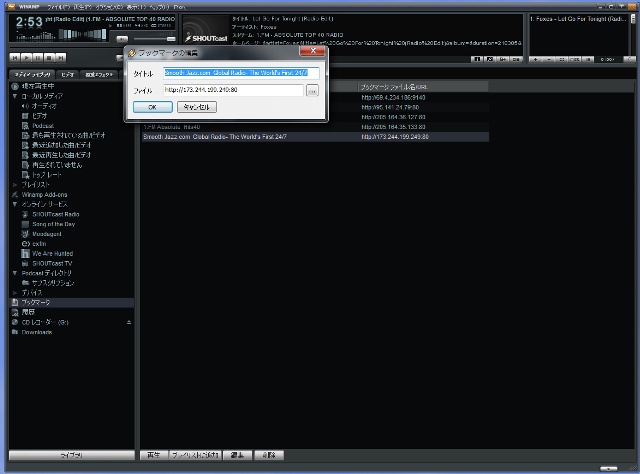
Task: Click the http://69.4.234.186:9140 URL cell
Action: coord(393,98)
